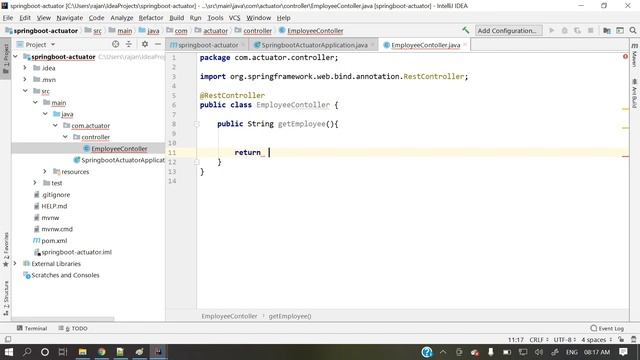Open the VCS menu
Viewport: 640px width, 360px height.
pyautogui.click(x=234, y=18)
